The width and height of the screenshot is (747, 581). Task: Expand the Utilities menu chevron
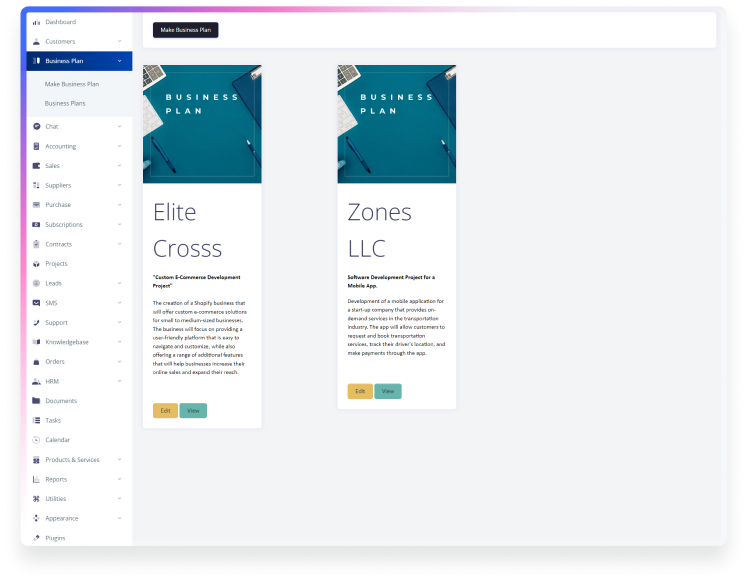click(120, 499)
